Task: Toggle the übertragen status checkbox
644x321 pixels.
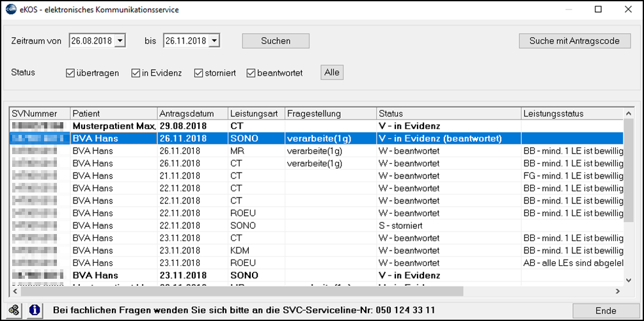Action: pyautogui.click(x=70, y=74)
